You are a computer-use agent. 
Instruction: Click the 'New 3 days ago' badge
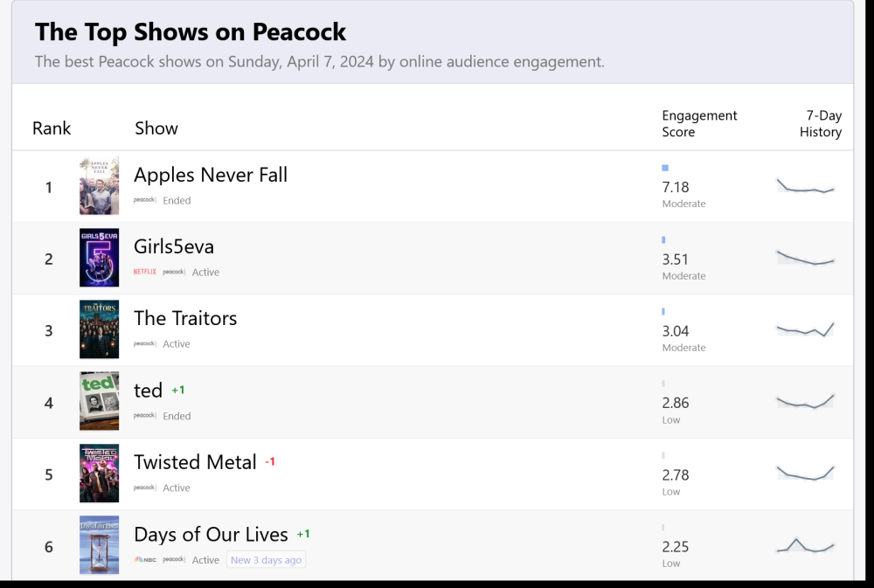coord(266,560)
